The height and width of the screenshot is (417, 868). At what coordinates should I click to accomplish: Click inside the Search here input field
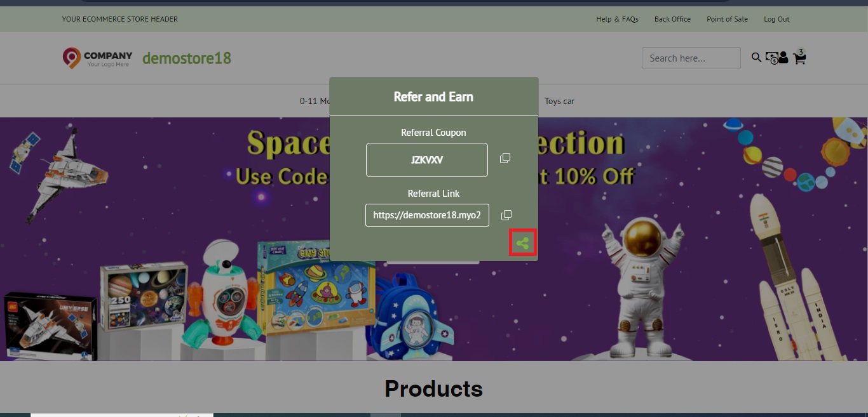[x=691, y=58]
